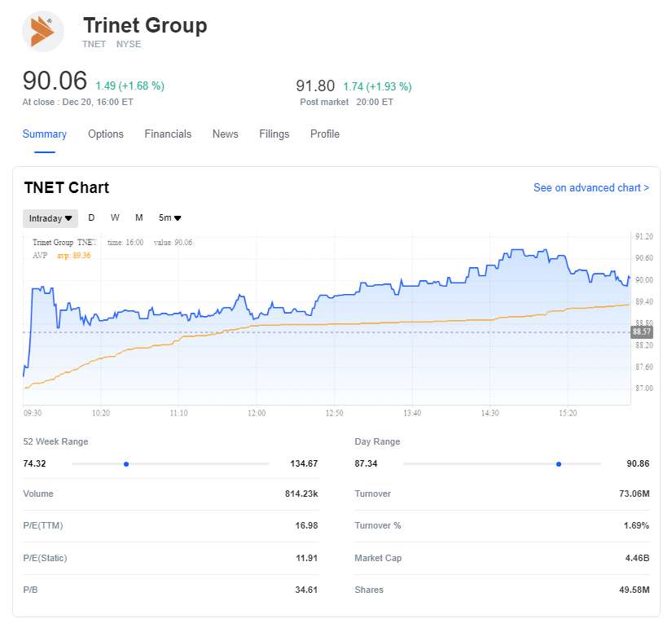Select the W weekly chart period

pos(115,217)
